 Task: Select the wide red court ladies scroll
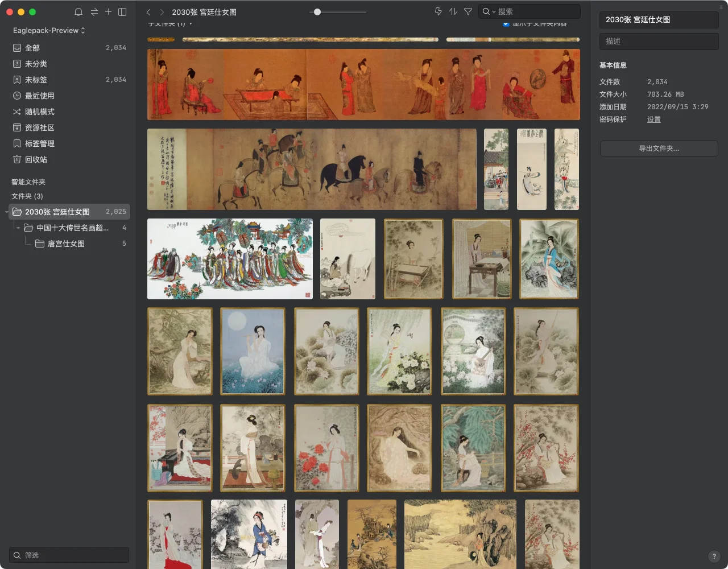point(363,84)
